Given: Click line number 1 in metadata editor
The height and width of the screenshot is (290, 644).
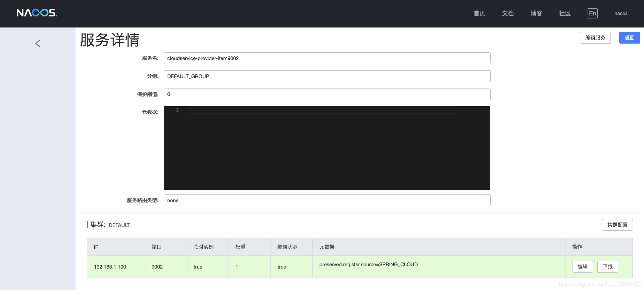Looking at the screenshot, I should [177, 110].
